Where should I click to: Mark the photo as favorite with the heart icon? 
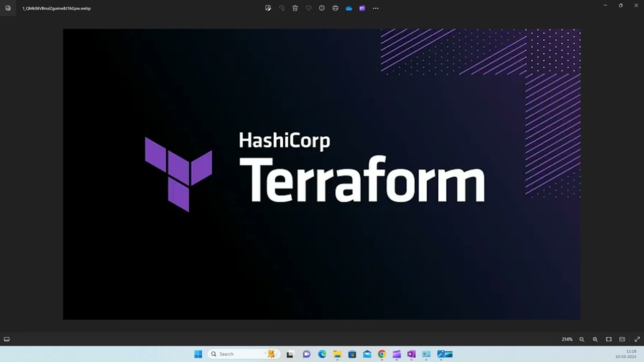click(x=308, y=8)
